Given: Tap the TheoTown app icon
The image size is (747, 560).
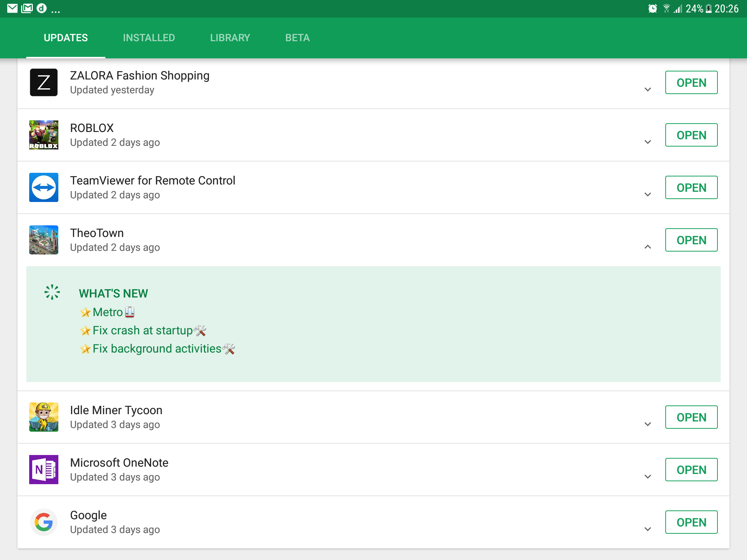Looking at the screenshot, I should click(x=44, y=240).
